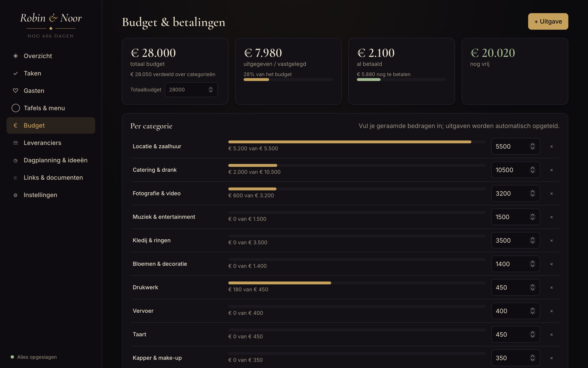Focus the Kledij & ringen amount field 3500
This screenshot has height=368, width=588.
click(515, 240)
